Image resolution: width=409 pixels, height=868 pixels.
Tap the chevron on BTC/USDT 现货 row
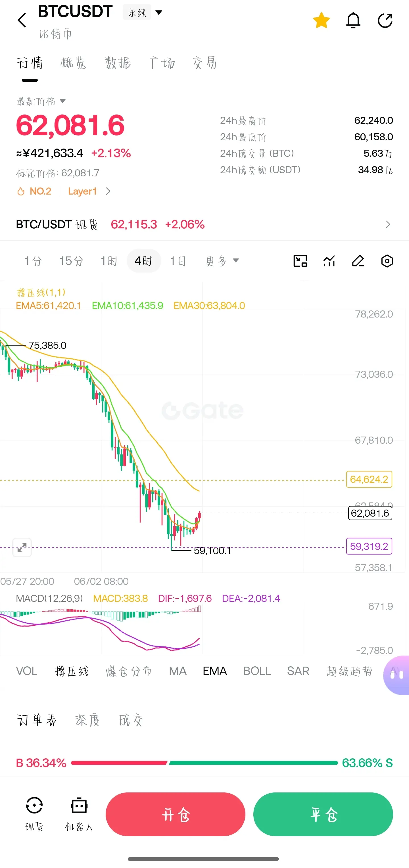tap(388, 224)
